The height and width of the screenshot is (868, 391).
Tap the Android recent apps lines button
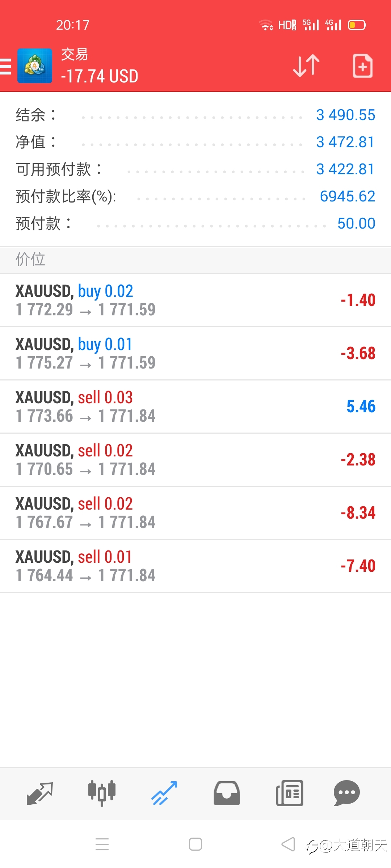click(x=102, y=844)
